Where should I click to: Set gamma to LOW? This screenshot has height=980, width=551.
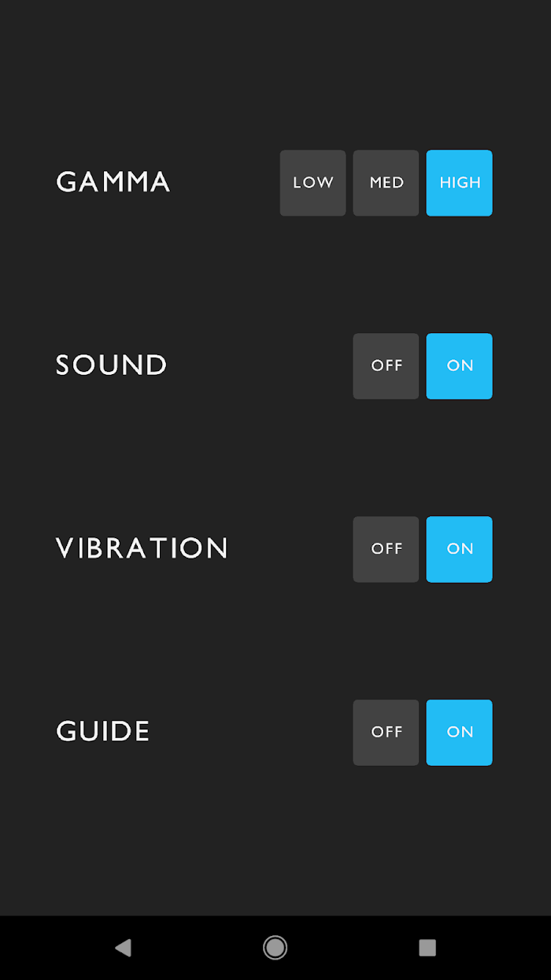coord(312,183)
